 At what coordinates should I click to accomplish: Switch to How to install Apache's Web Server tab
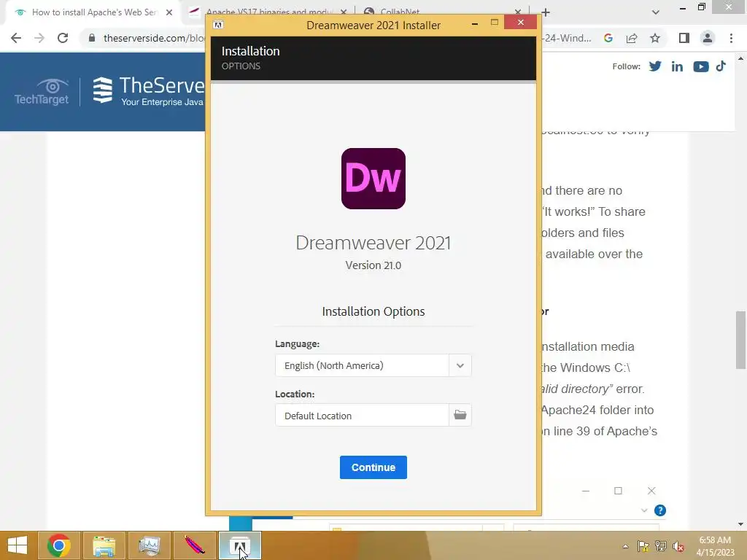click(94, 12)
